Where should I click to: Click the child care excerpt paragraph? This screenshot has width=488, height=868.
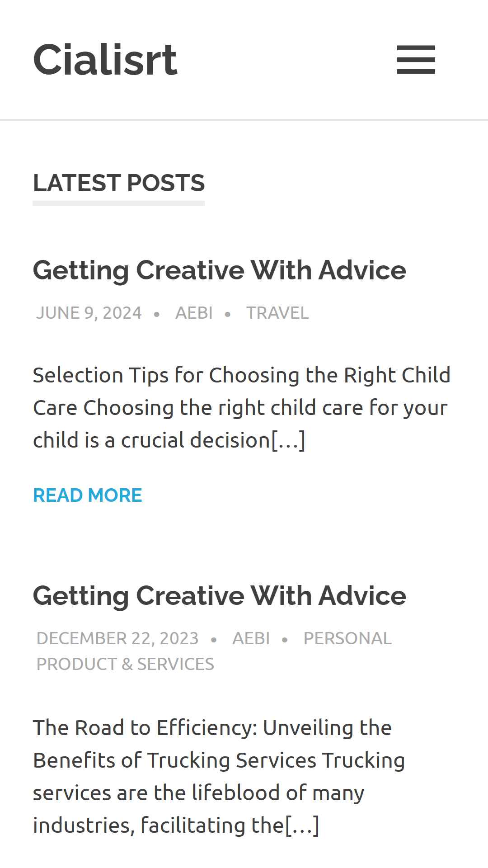242,407
